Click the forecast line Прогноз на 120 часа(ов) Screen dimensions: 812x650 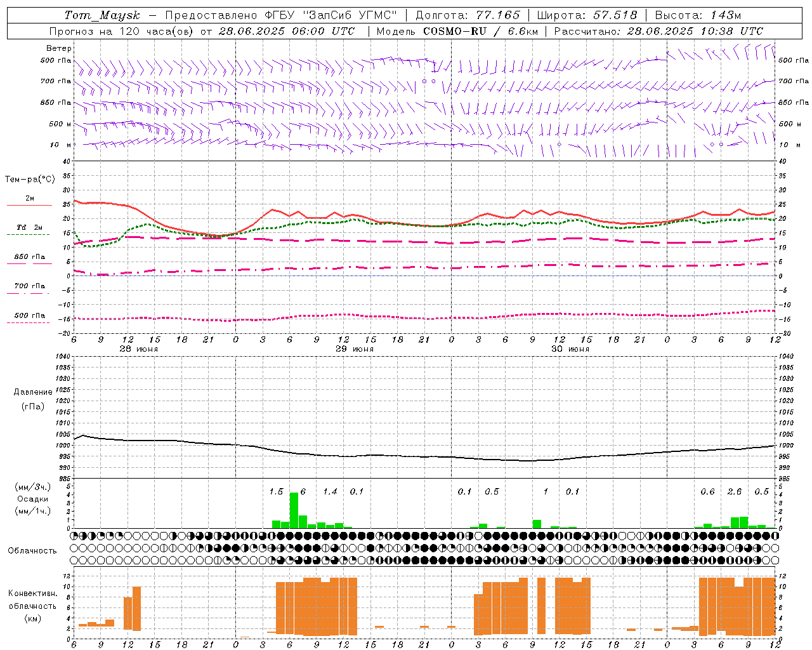[122, 31]
